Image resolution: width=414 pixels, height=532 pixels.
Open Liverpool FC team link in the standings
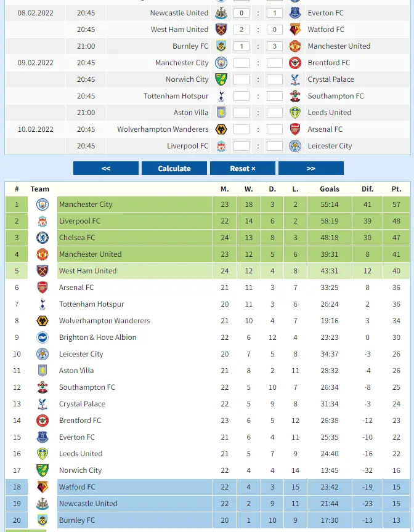tap(80, 221)
